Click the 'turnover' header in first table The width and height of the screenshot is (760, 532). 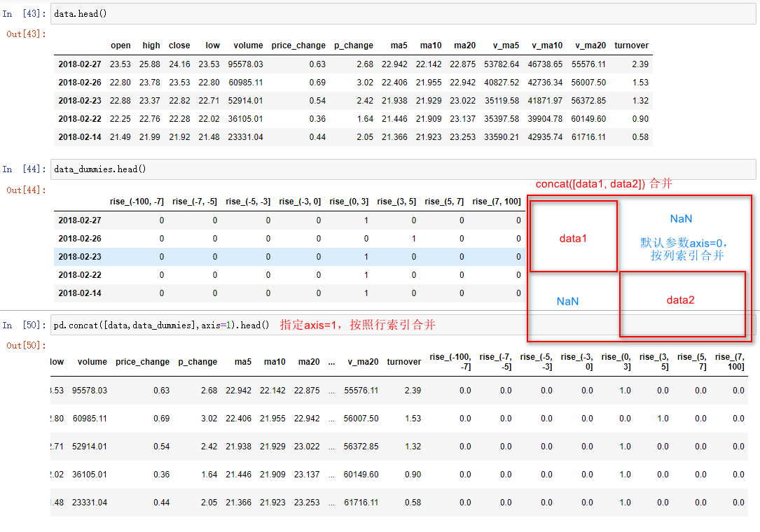coord(632,45)
